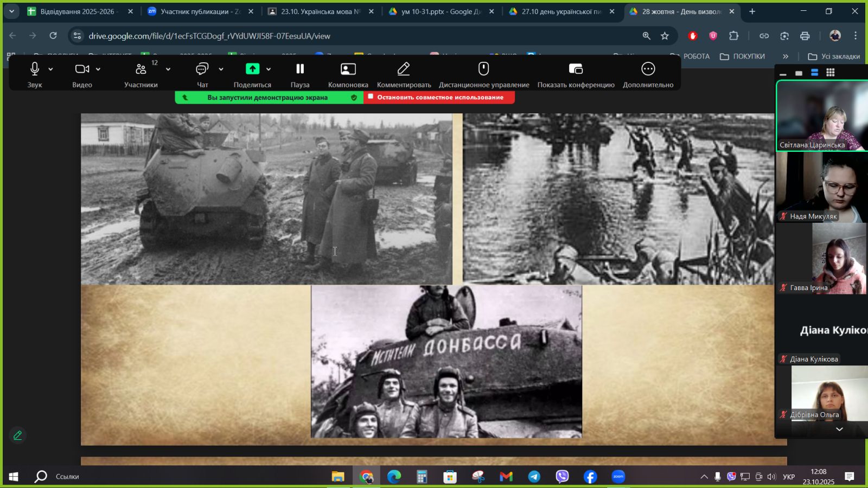Image resolution: width=868 pixels, height=488 pixels.
Task: Click Show Conference (Показать конференцию) icon
Action: tap(576, 69)
